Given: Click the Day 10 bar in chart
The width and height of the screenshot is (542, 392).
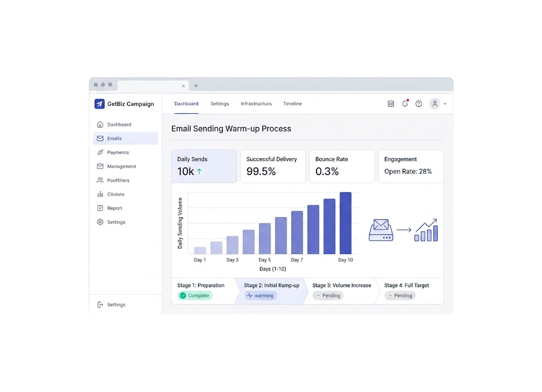Looking at the screenshot, I should pos(346,223).
